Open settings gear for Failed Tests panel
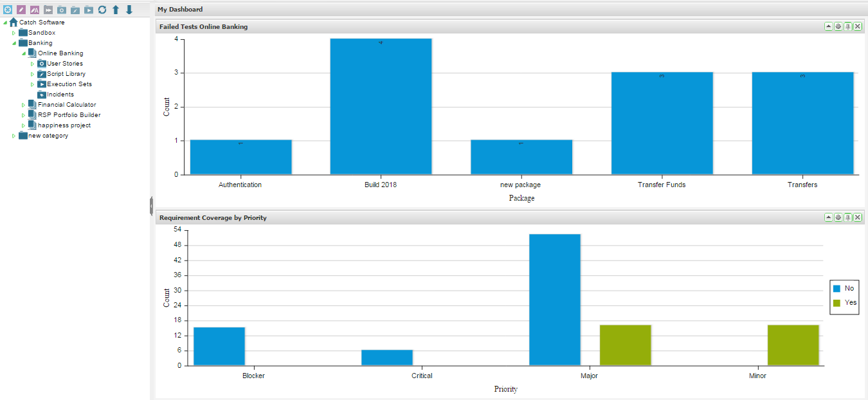 (838, 26)
